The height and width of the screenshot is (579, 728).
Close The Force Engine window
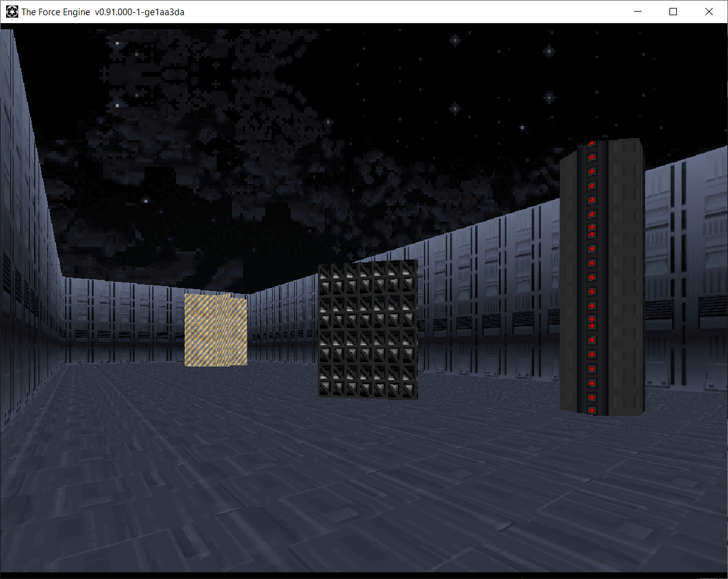pos(709,12)
